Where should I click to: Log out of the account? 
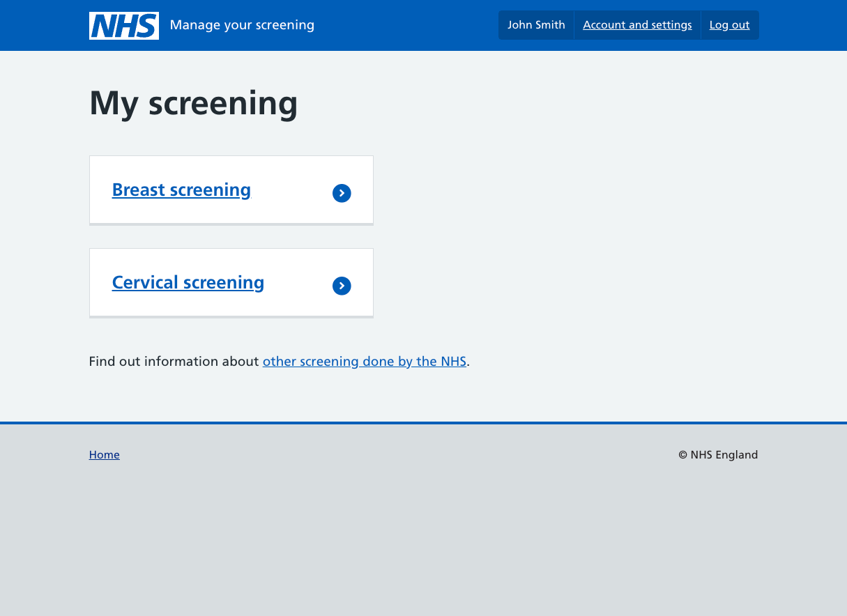729,25
